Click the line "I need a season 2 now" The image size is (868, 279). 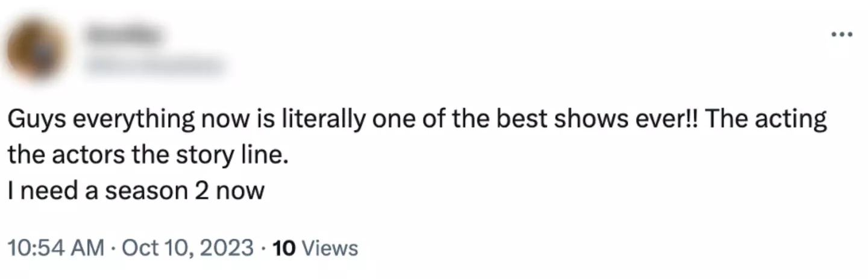[x=136, y=190]
